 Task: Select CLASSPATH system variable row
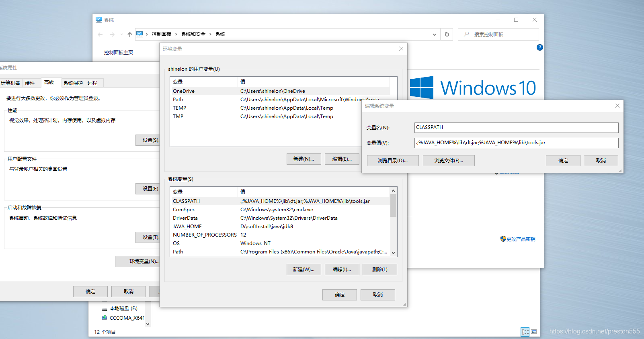[280, 201]
